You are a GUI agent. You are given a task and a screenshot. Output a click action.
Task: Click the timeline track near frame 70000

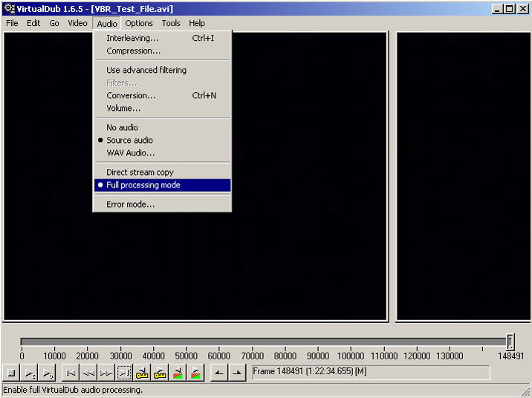coord(252,341)
